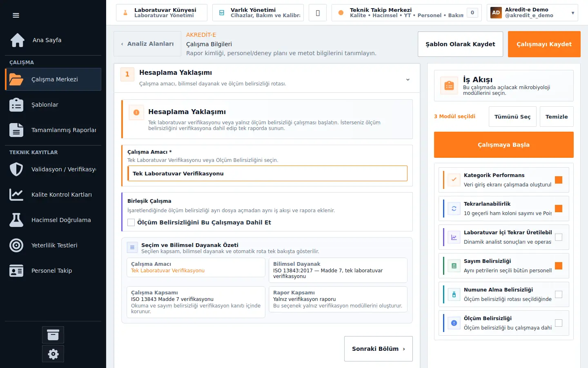Viewport: 588px width, 368px height.
Task: Open the Akredit-e Demo account dropdown
Action: (x=532, y=13)
